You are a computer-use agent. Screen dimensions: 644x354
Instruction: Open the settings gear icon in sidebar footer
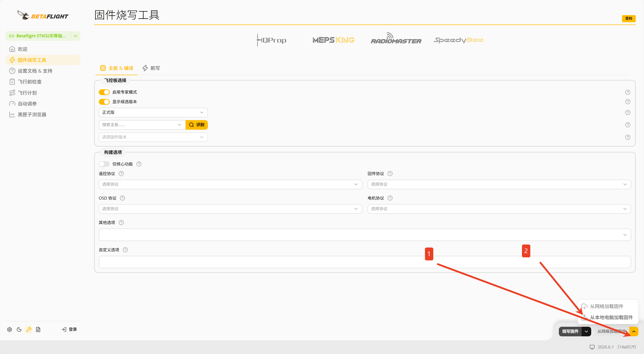pos(10,329)
